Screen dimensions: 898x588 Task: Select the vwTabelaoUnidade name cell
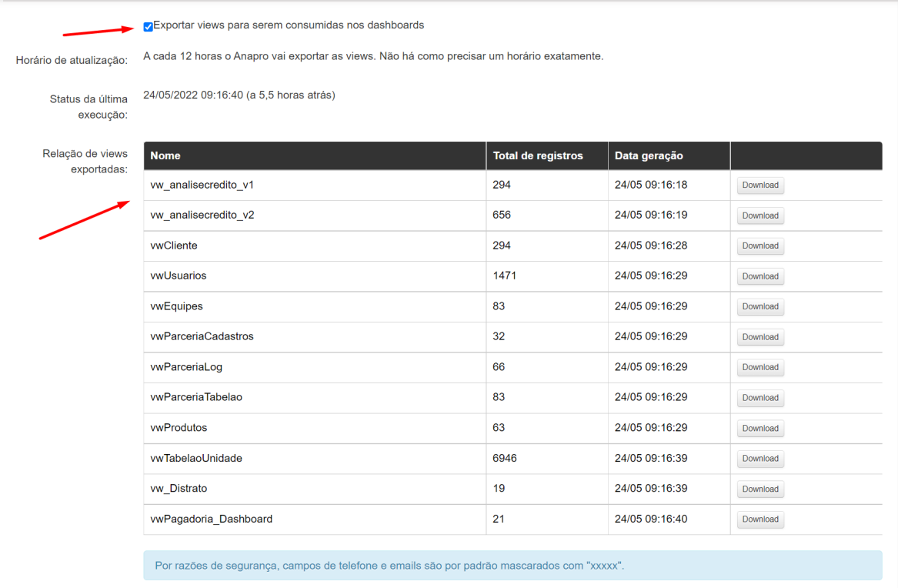coord(196,458)
